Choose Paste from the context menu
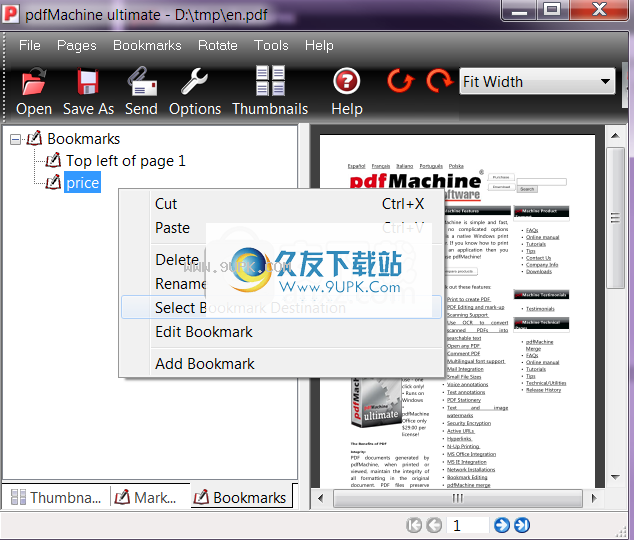Screen dimensions: 639x540 [x=281, y=228]
